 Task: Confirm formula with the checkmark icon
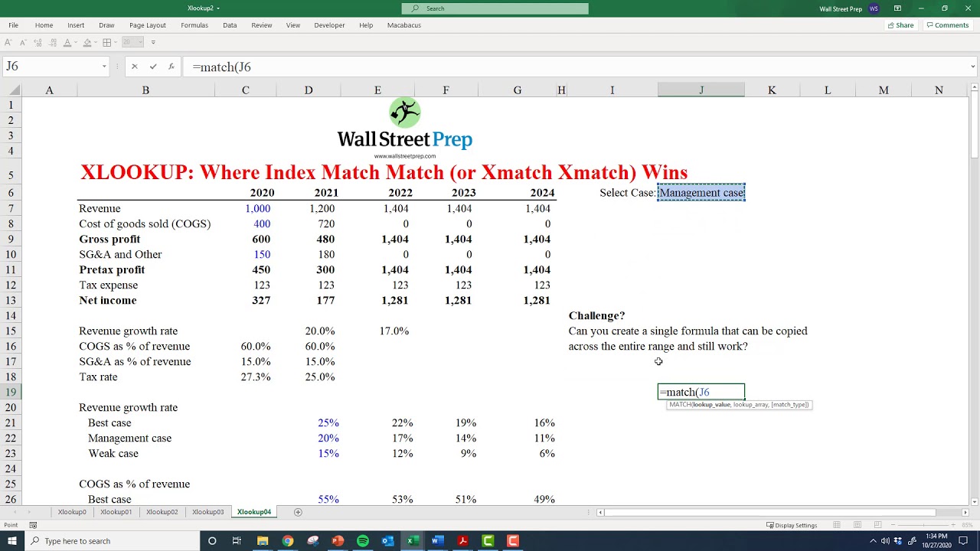coord(153,67)
